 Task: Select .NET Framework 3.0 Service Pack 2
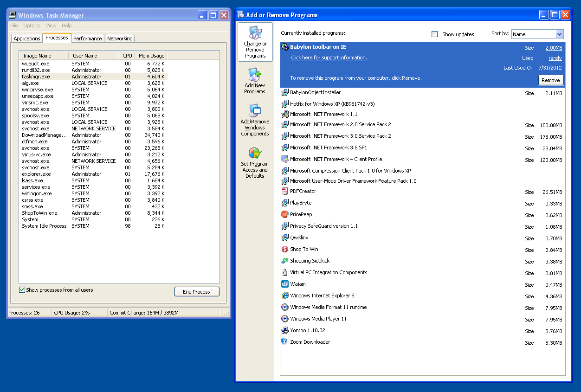point(422,136)
